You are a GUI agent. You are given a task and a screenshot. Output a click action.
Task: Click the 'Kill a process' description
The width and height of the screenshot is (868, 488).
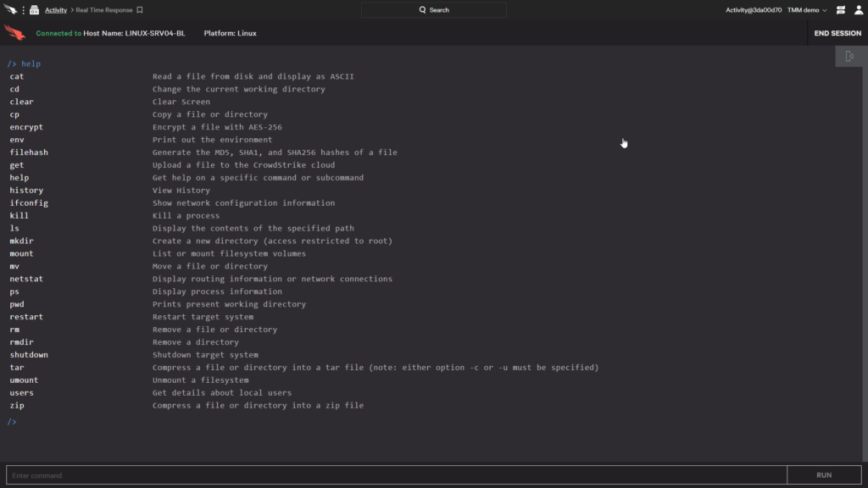click(x=186, y=216)
